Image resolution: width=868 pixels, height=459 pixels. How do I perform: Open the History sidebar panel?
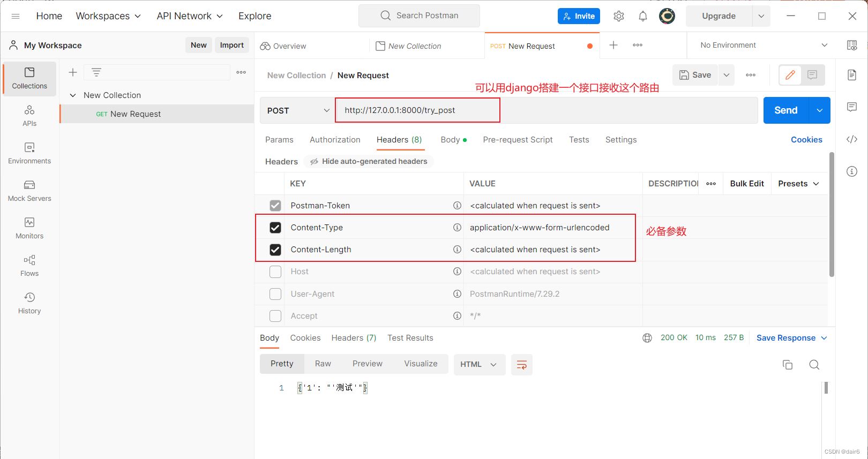[29, 303]
